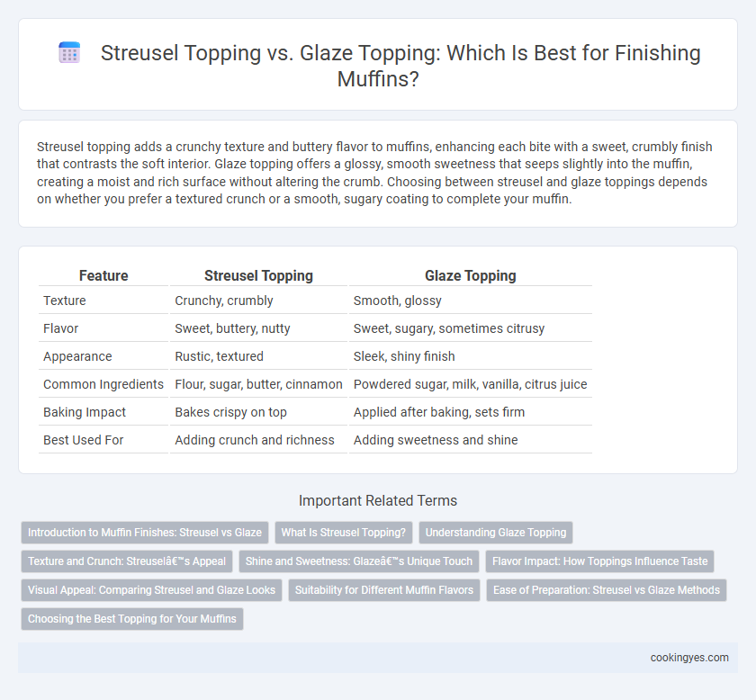Screen dimensions: 756x700
Task: Select the Visual Appeal comparison tag
Action: (x=151, y=590)
